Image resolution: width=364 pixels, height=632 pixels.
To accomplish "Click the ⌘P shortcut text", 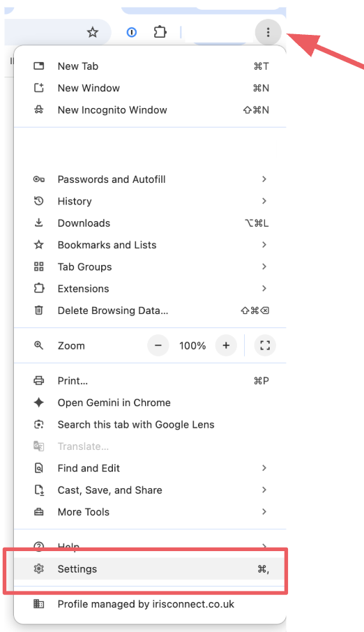I will (x=261, y=380).
